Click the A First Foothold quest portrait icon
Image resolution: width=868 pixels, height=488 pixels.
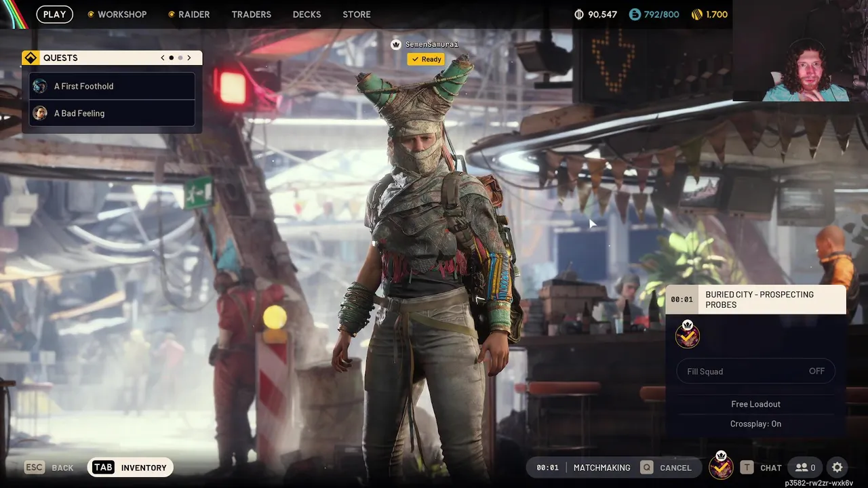point(40,86)
